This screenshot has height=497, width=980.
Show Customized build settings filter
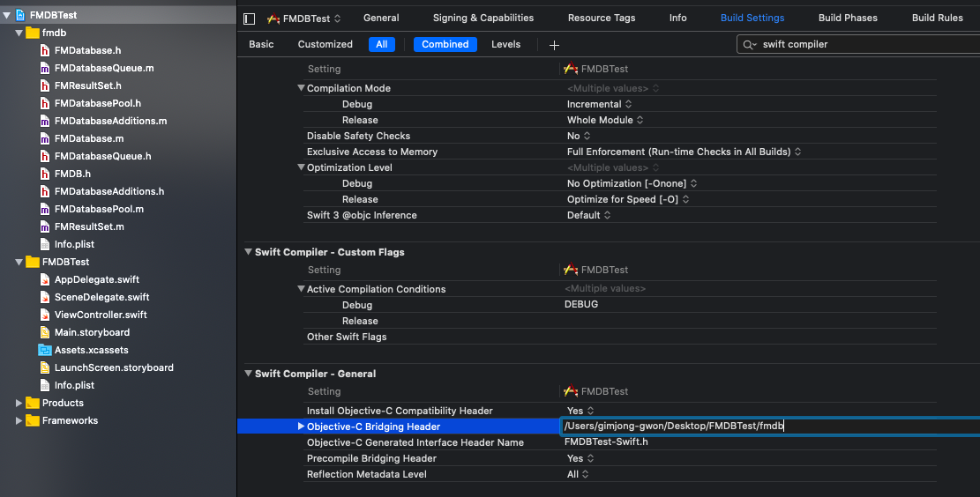point(325,44)
